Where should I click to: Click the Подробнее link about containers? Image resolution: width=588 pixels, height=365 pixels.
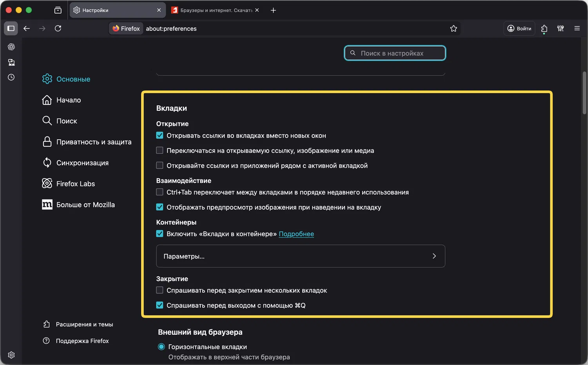point(296,234)
